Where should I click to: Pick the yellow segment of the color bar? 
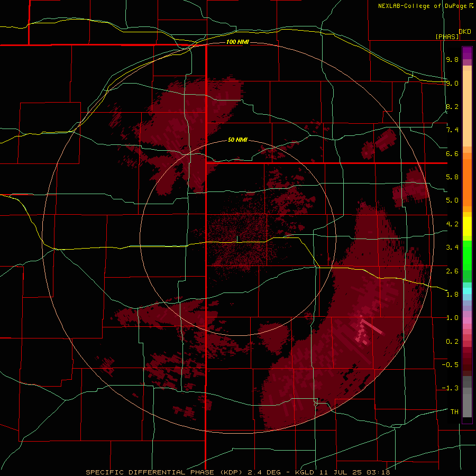(x=467, y=226)
